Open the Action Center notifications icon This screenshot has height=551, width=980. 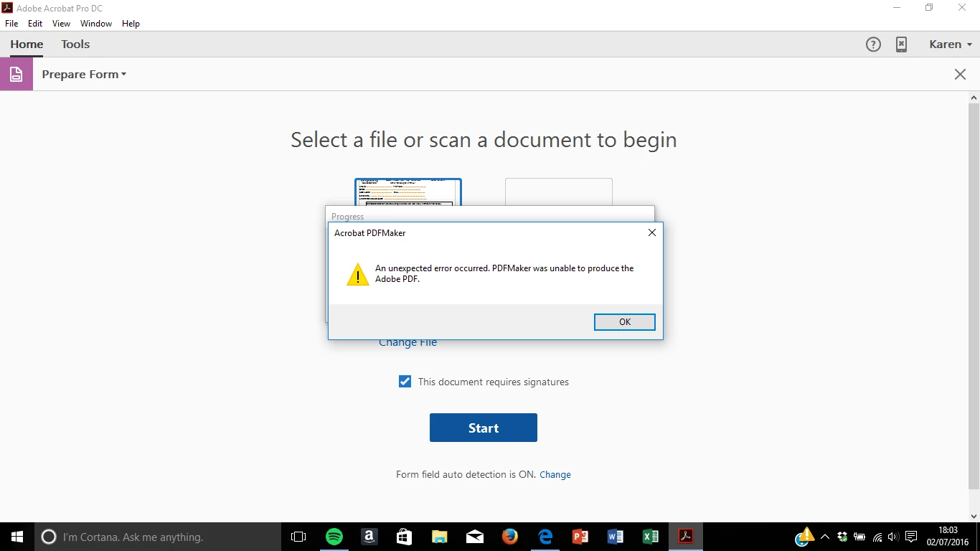911,537
